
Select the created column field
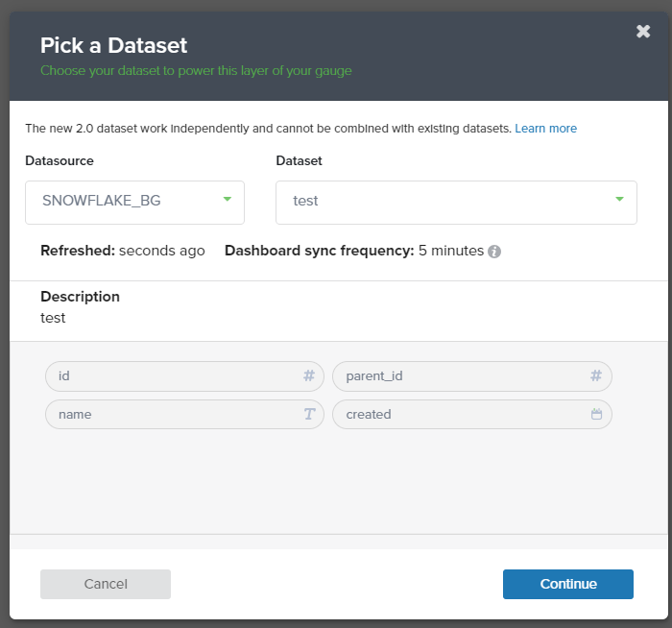pyautogui.click(x=461, y=414)
